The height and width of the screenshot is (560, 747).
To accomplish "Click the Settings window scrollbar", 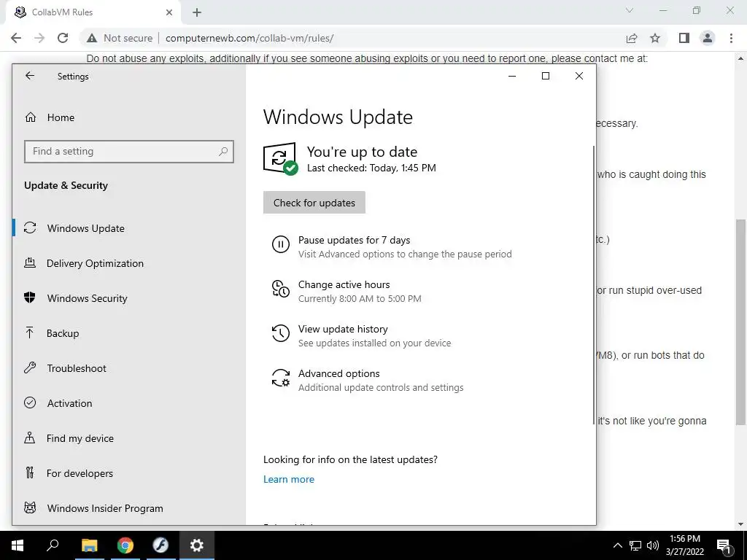I will click(x=594, y=286).
